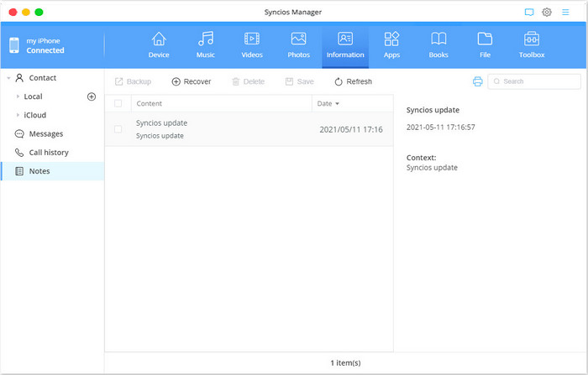Toggle the select-all checkbox in header
The width and height of the screenshot is (588, 375).
pyautogui.click(x=118, y=103)
